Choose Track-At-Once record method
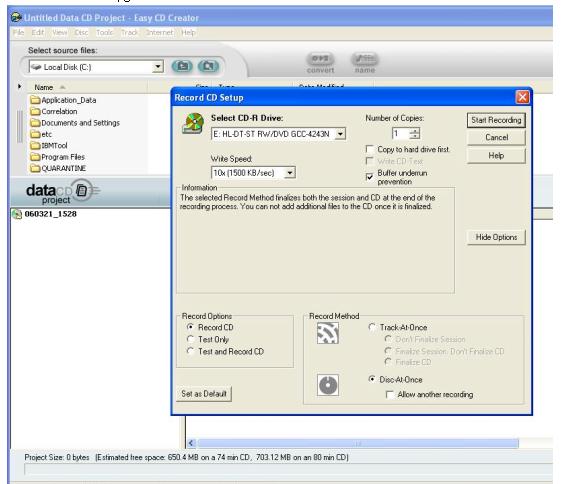This screenshot has height=484, width=572. (372, 327)
